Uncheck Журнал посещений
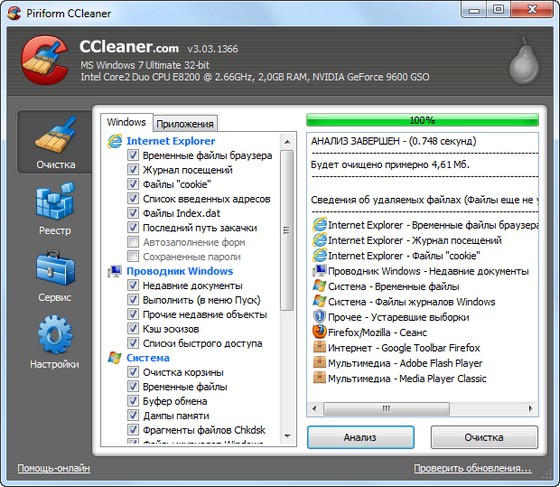560x487 pixels. pos(133,170)
